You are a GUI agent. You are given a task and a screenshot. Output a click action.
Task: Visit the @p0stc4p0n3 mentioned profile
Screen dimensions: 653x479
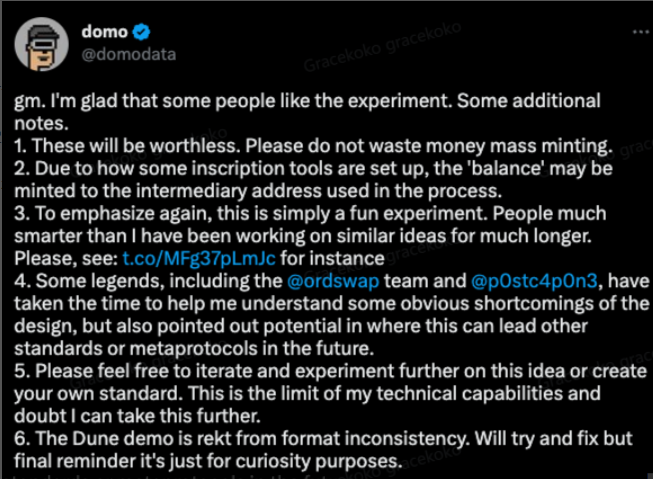point(534,281)
